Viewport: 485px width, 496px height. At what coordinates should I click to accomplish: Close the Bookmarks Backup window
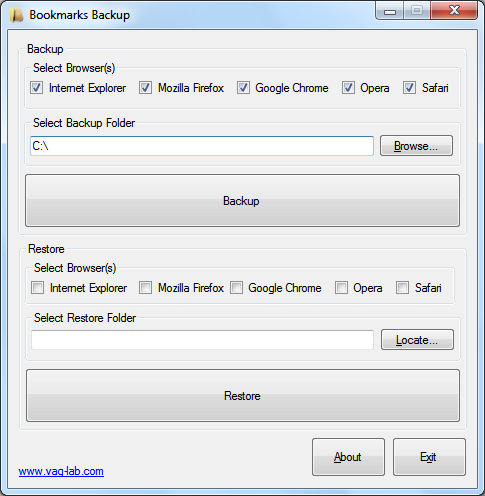(454, 11)
